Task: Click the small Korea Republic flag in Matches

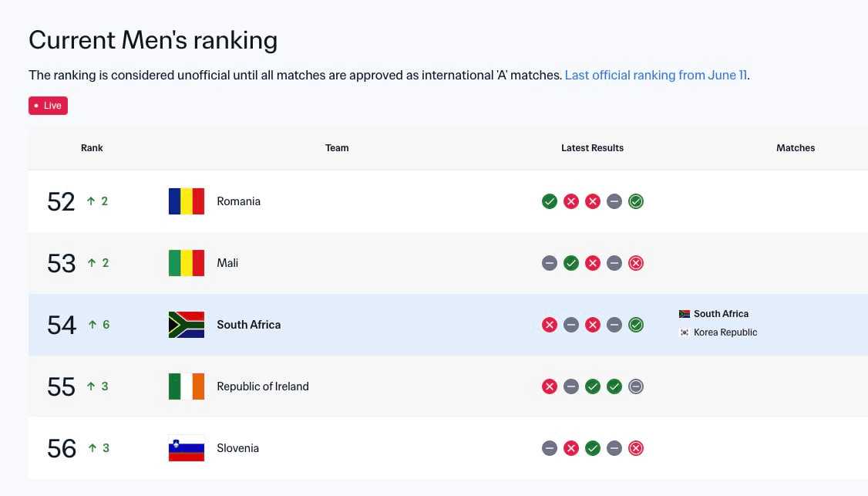Action: click(x=685, y=332)
